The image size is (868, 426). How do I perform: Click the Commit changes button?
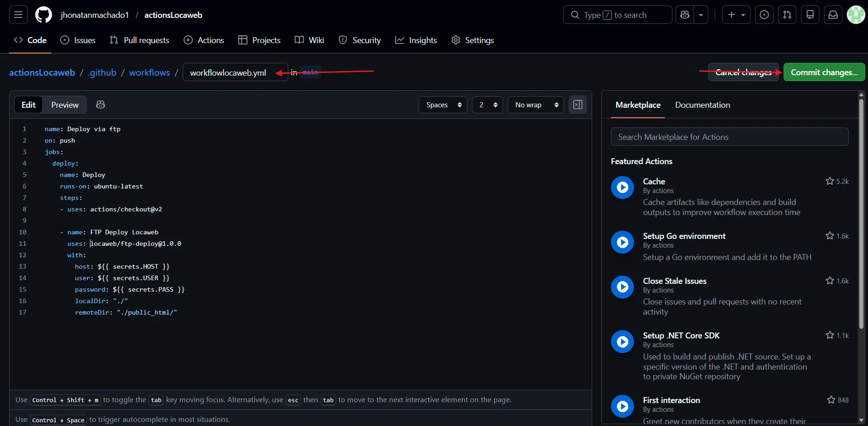point(824,72)
